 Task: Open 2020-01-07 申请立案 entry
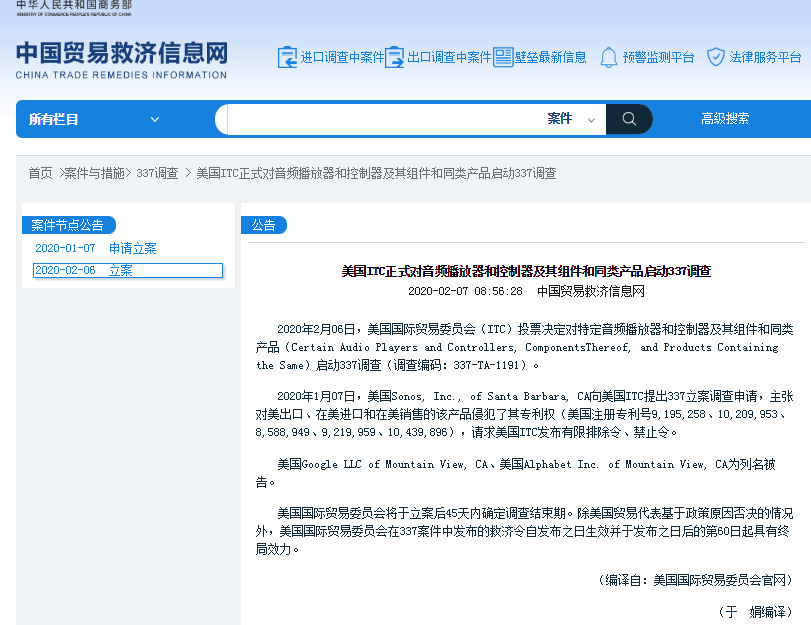(96, 248)
